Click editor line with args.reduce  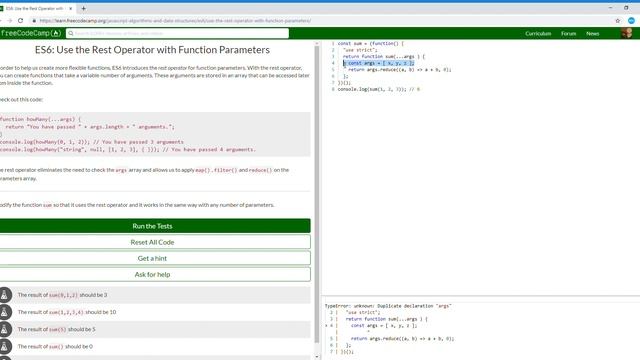[x=400, y=69]
